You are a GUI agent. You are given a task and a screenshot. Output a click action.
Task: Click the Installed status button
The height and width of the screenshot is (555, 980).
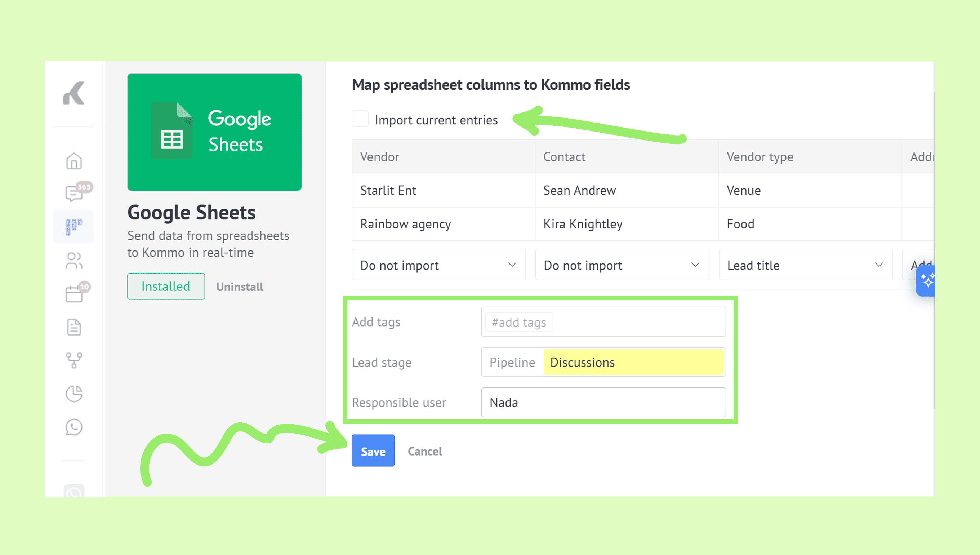[x=166, y=286]
